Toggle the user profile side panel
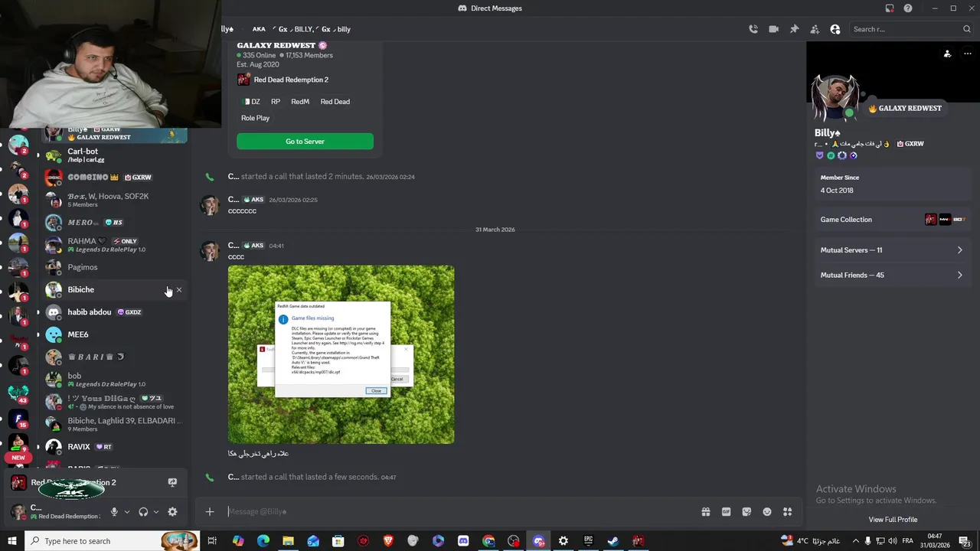Viewport: 980px width, 551px height. [x=835, y=29]
